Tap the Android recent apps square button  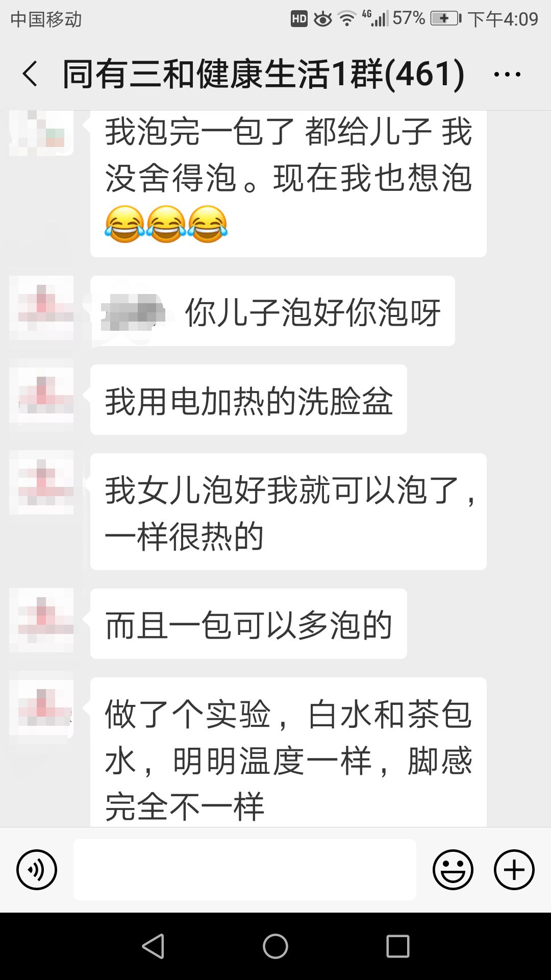coord(398,946)
